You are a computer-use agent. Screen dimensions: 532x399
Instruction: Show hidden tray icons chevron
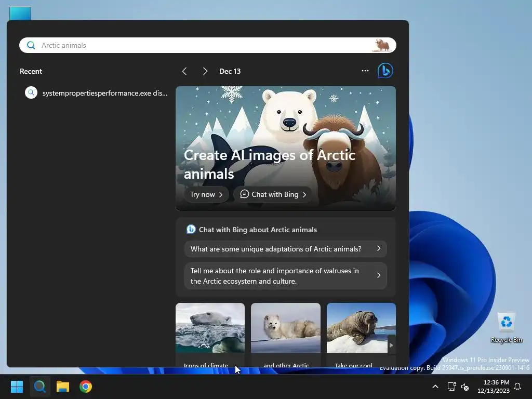pyautogui.click(x=435, y=387)
